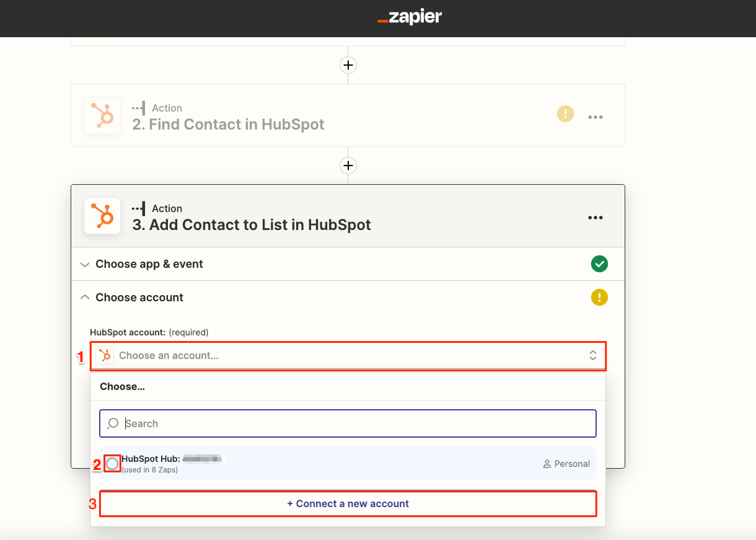Select HubSpot Hub account radio button
Image resolution: width=756 pixels, height=540 pixels.
pos(112,464)
